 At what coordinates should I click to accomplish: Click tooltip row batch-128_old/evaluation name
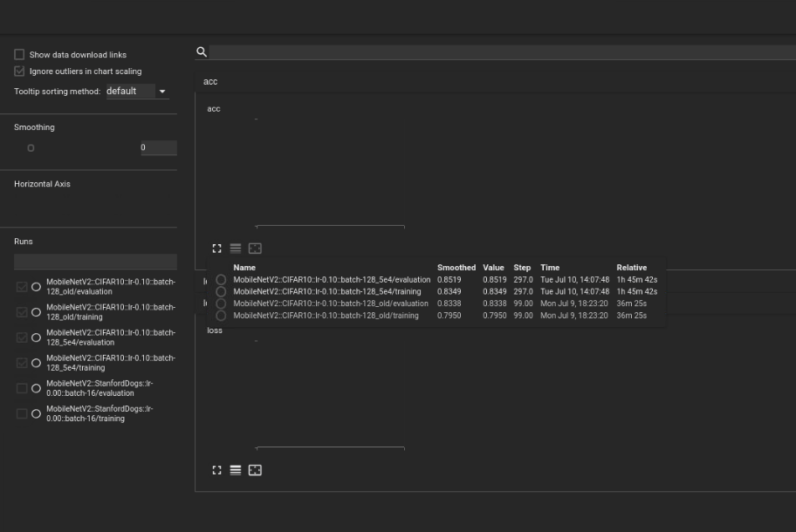(331, 304)
